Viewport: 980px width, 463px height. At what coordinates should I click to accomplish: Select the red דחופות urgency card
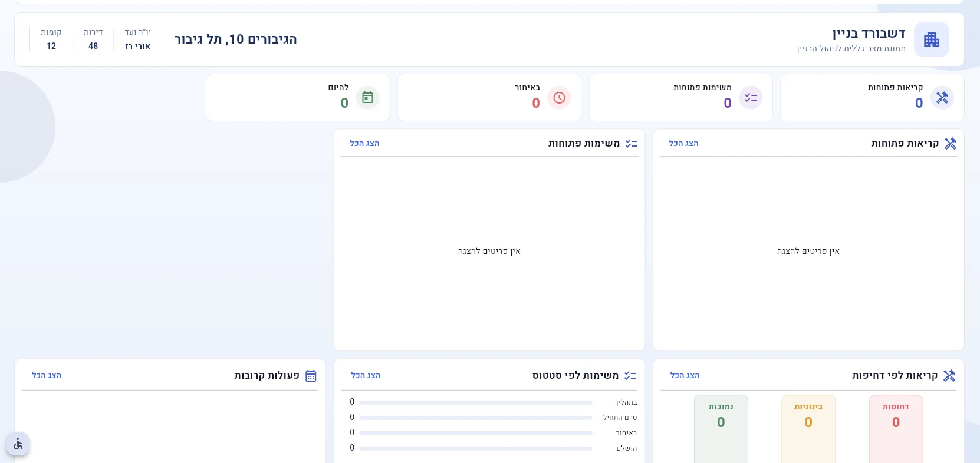point(896,429)
